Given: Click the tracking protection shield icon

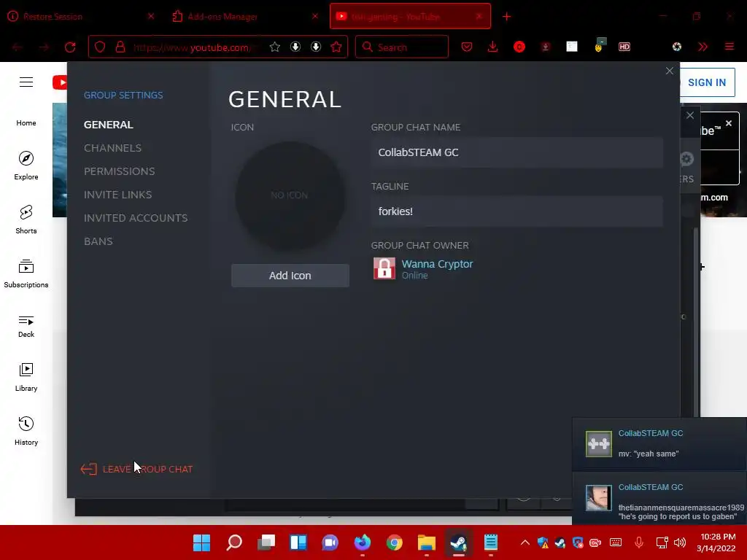Looking at the screenshot, I should coord(99,47).
